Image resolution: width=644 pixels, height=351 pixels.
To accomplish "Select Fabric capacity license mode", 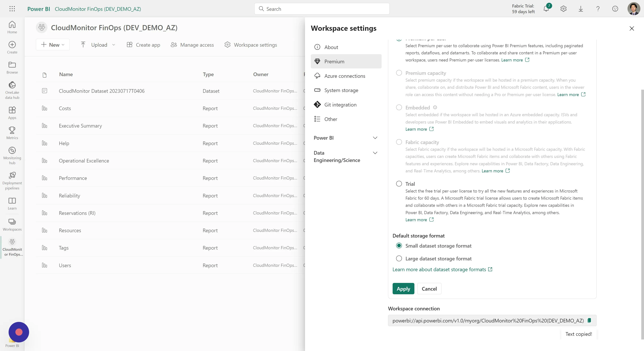I will pos(399,142).
